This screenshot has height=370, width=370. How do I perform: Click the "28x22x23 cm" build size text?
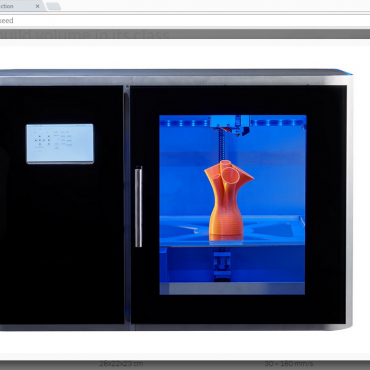click(121, 364)
